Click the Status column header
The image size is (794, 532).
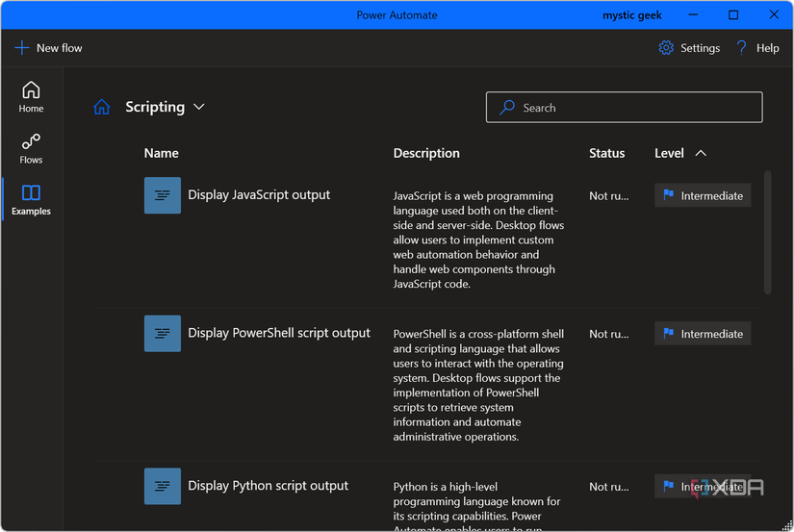(606, 153)
